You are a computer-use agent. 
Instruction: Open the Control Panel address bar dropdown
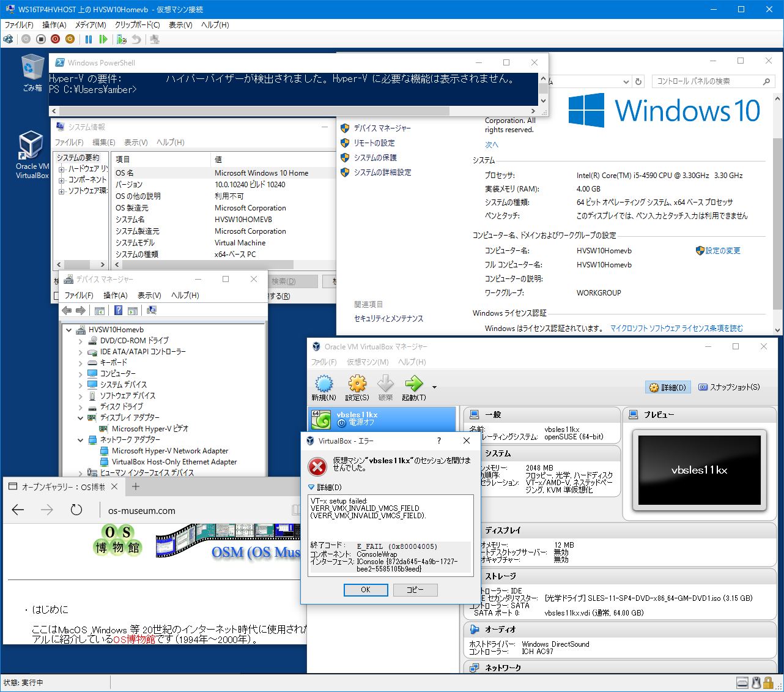(626, 81)
